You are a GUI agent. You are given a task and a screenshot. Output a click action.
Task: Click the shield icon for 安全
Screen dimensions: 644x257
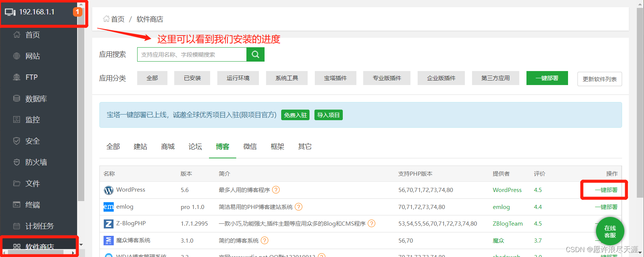17,141
